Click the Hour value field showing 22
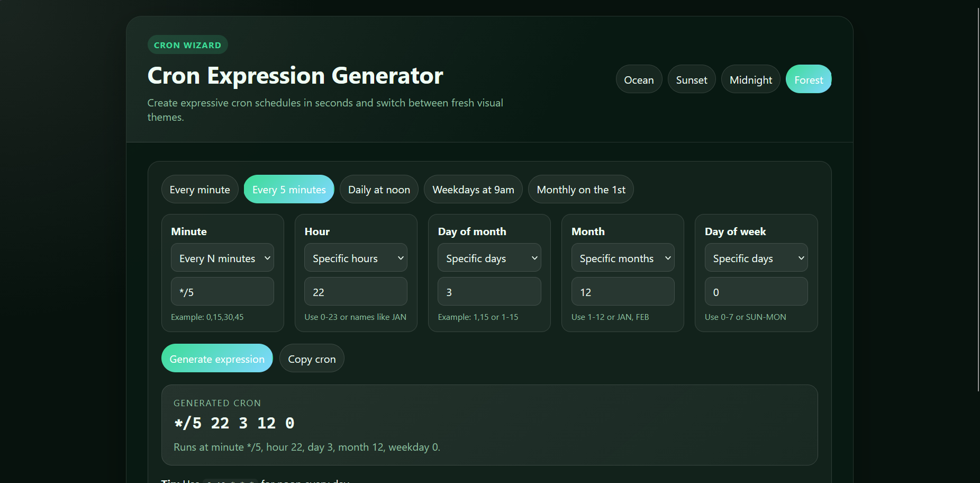The width and height of the screenshot is (980, 483). click(356, 292)
